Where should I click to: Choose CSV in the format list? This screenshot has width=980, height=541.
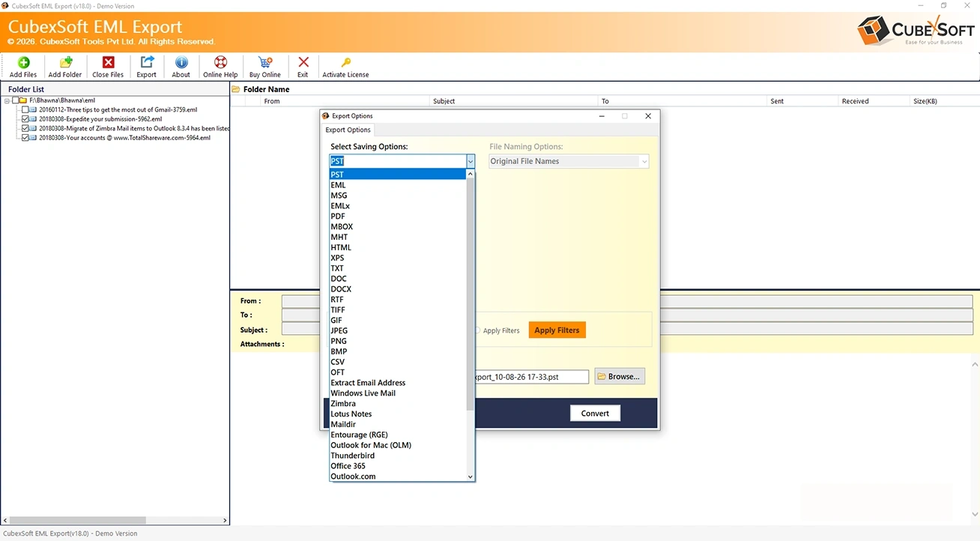click(x=398, y=362)
